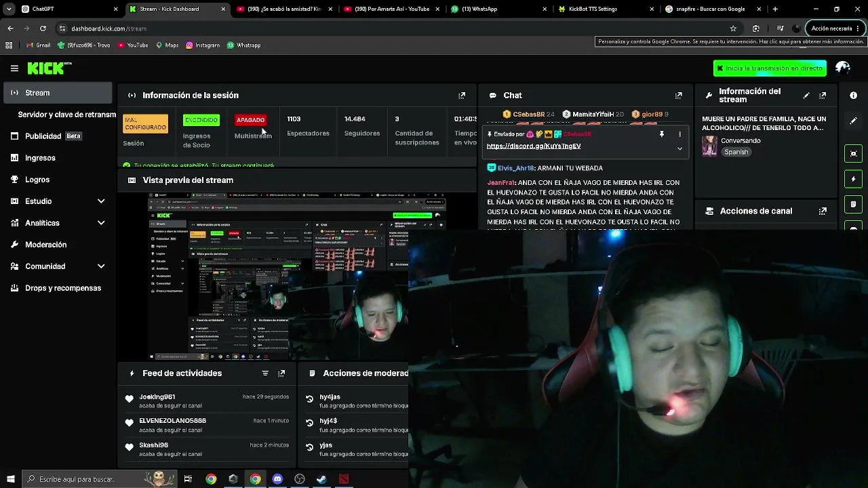Close the Stream - Kick Dashboard tab
The width and height of the screenshot is (868, 488).
(x=224, y=9)
